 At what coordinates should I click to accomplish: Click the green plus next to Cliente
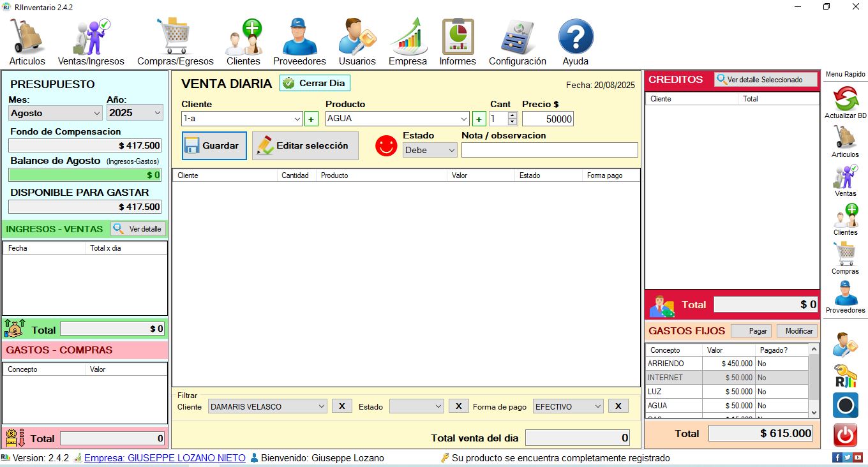(311, 119)
